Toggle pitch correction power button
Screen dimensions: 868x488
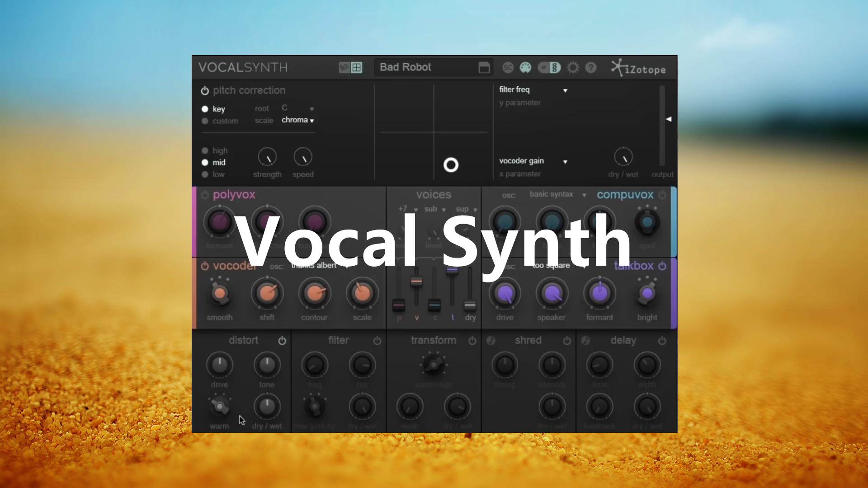pyautogui.click(x=204, y=90)
